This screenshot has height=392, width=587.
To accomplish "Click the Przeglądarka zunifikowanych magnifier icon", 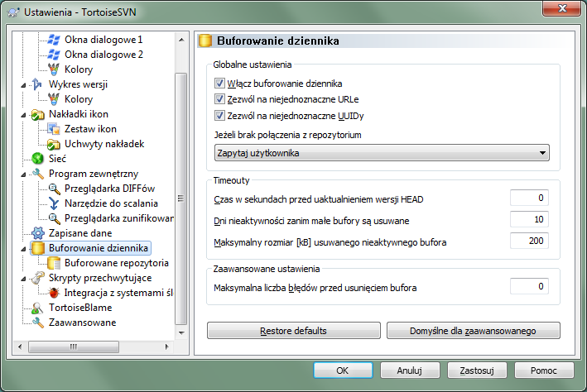I will coord(54,218).
